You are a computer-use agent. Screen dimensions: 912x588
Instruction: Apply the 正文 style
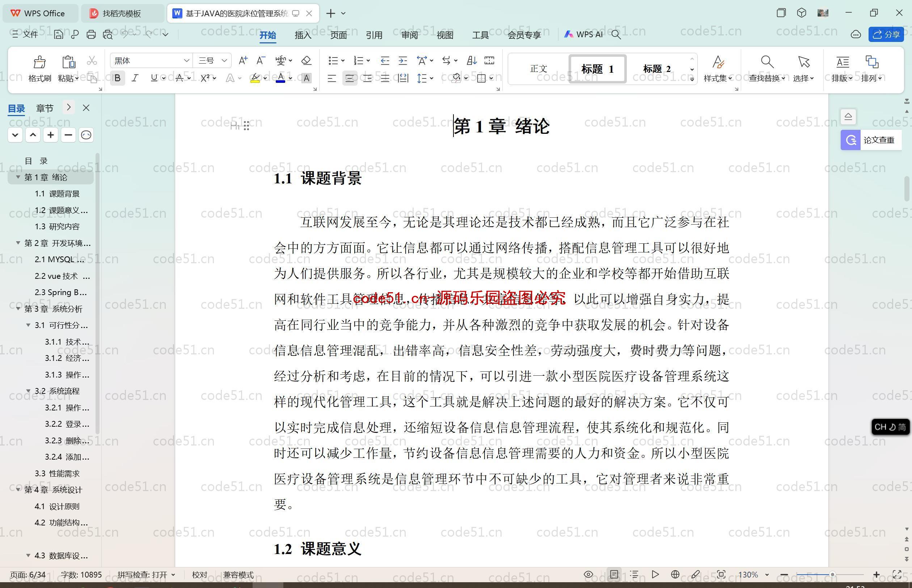[x=539, y=69]
